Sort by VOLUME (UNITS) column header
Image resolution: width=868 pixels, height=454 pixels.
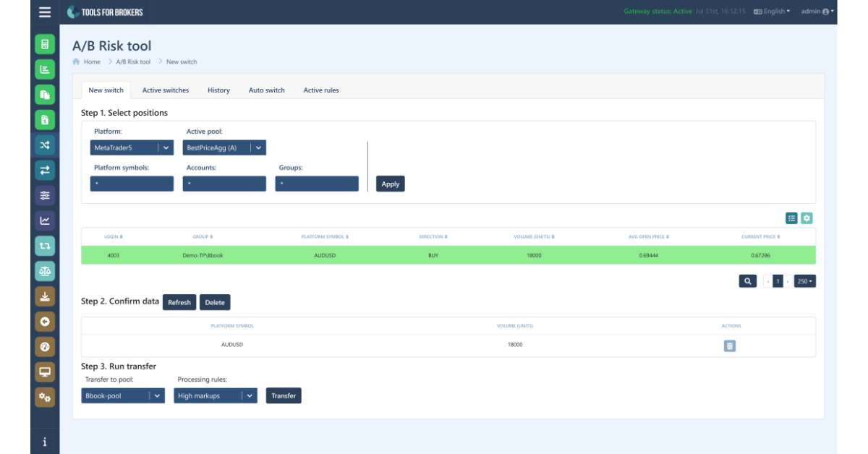click(x=534, y=237)
